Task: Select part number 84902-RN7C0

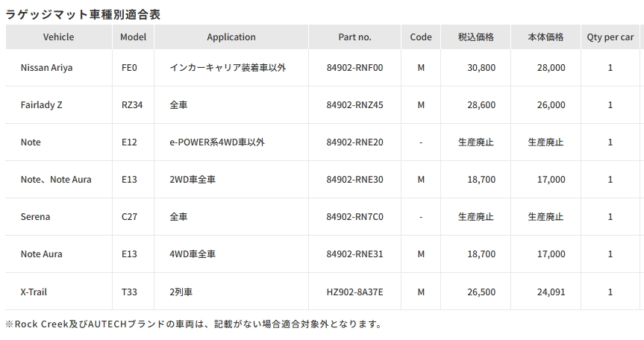Action: [x=355, y=217]
